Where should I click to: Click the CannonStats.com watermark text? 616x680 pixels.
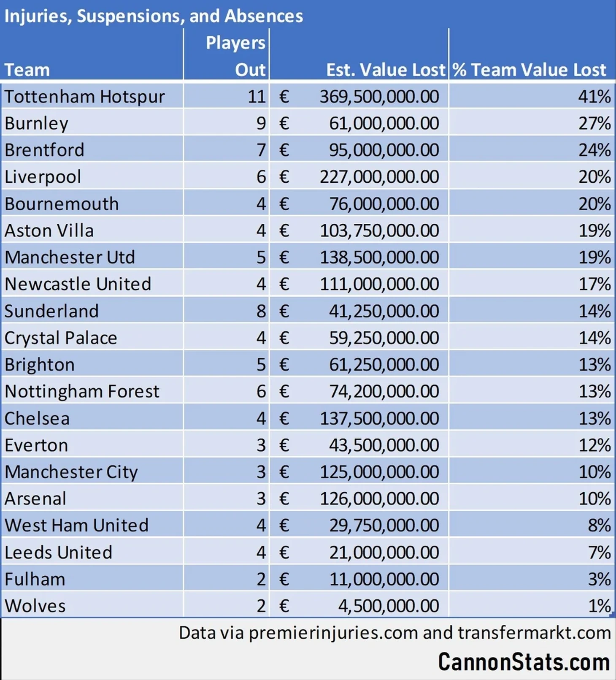tap(524, 662)
